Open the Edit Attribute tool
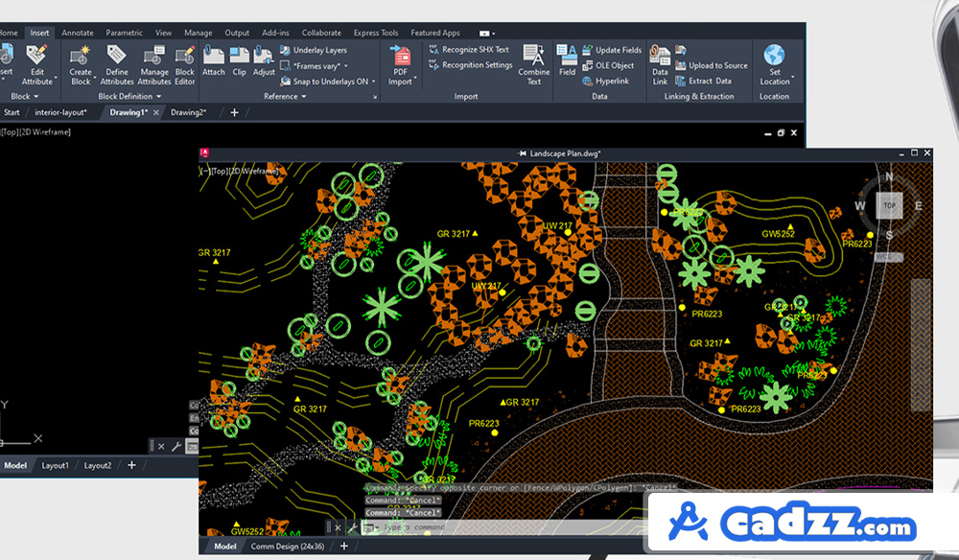This screenshot has width=959, height=560. click(x=36, y=65)
